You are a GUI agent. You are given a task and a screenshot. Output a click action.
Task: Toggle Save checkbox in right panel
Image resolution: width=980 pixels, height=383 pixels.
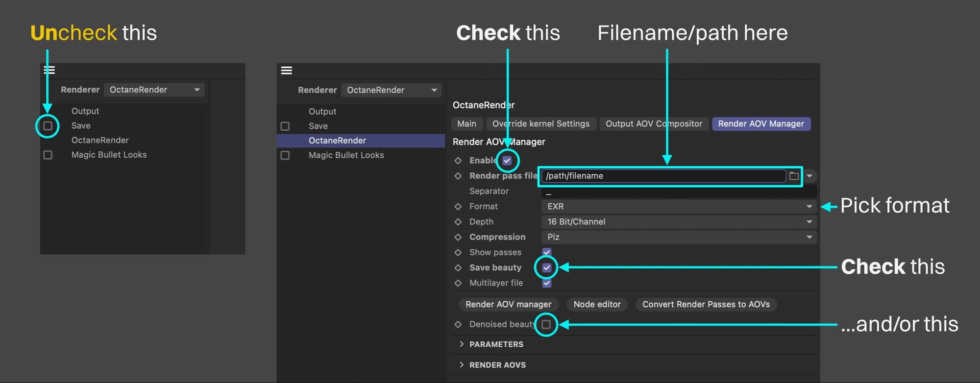pyautogui.click(x=285, y=126)
